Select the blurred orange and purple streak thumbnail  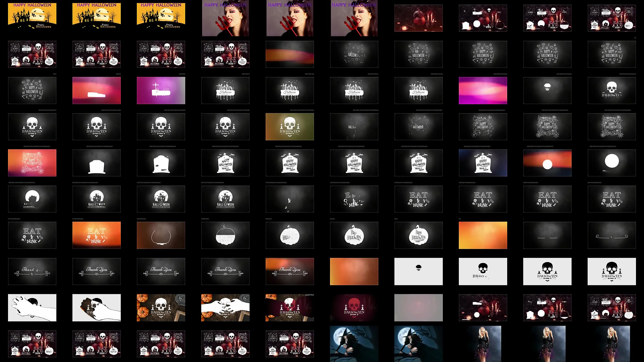pyautogui.click(x=290, y=54)
